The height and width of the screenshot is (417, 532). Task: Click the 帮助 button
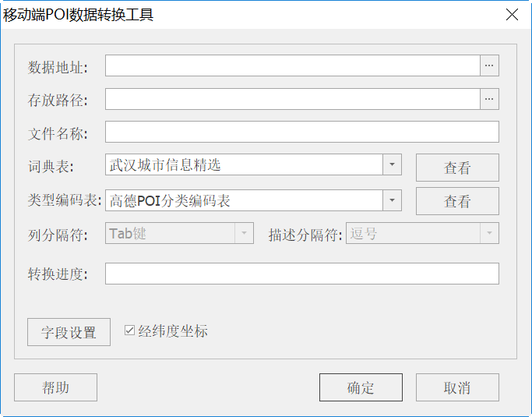click(55, 387)
